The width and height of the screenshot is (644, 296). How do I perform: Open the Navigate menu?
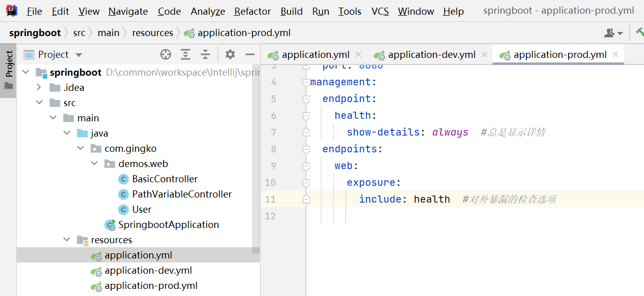coord(128,11)
